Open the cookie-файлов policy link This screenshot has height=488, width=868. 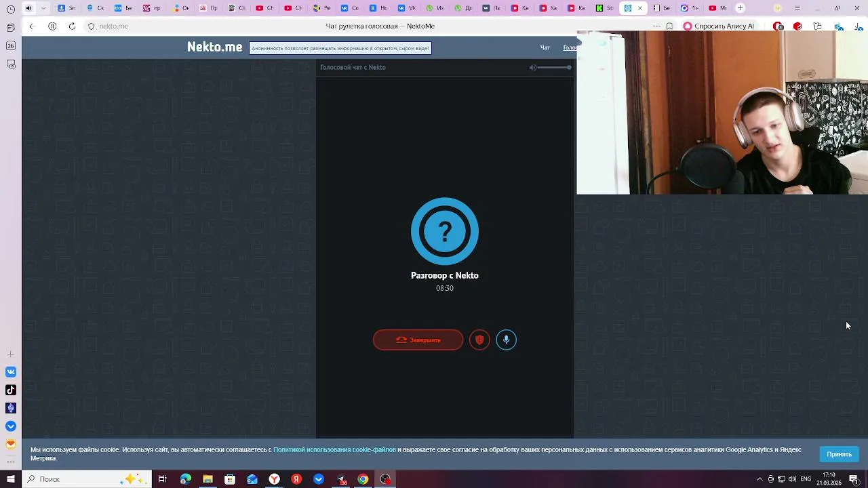(x=334, y=449)
